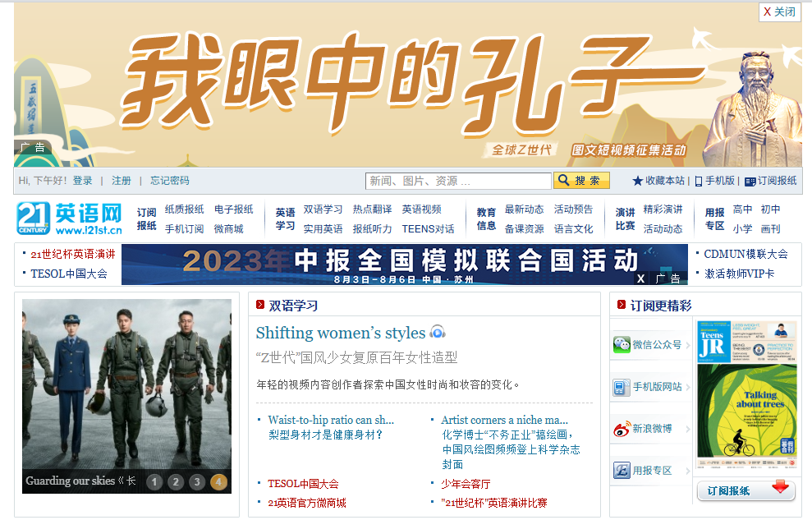Click 梨型身材才是健康身材? translation text
Viewport: 812px width, 520px height.
pyautogui.click(x=325, y=435)
